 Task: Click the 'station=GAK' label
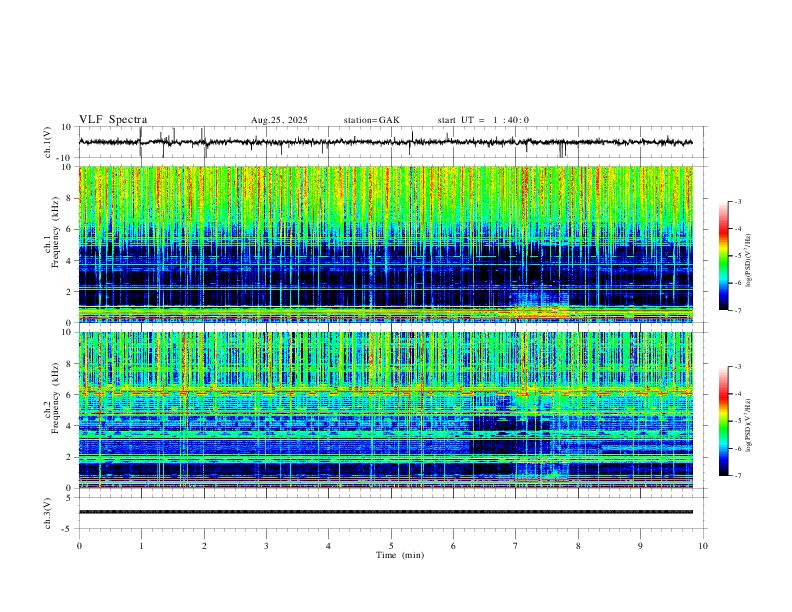(371, 120)
